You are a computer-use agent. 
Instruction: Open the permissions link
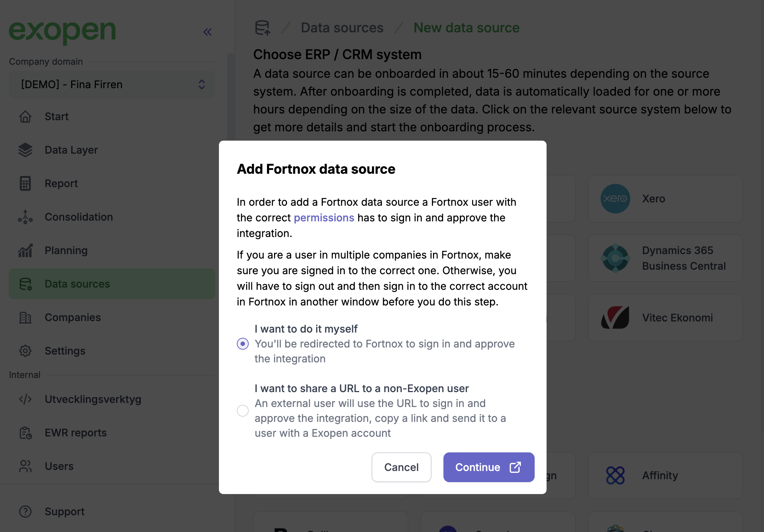point(324,218)
